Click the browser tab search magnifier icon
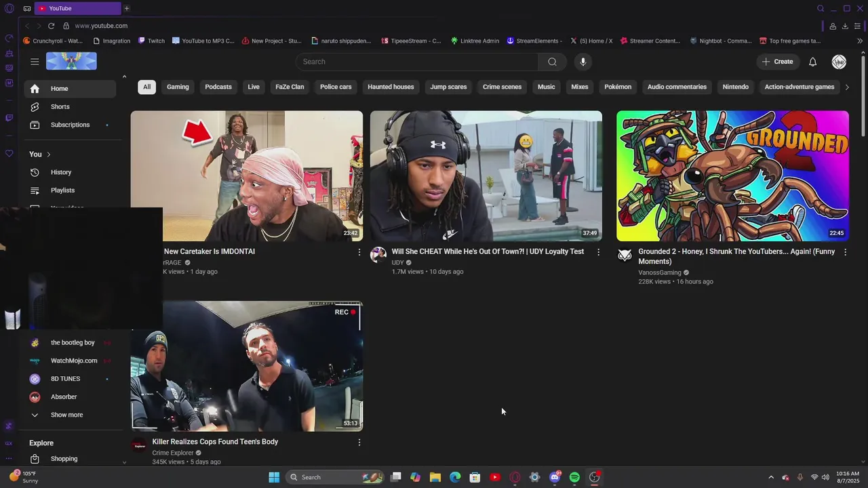The image size is (868, 488). click(x=821, y=8)
